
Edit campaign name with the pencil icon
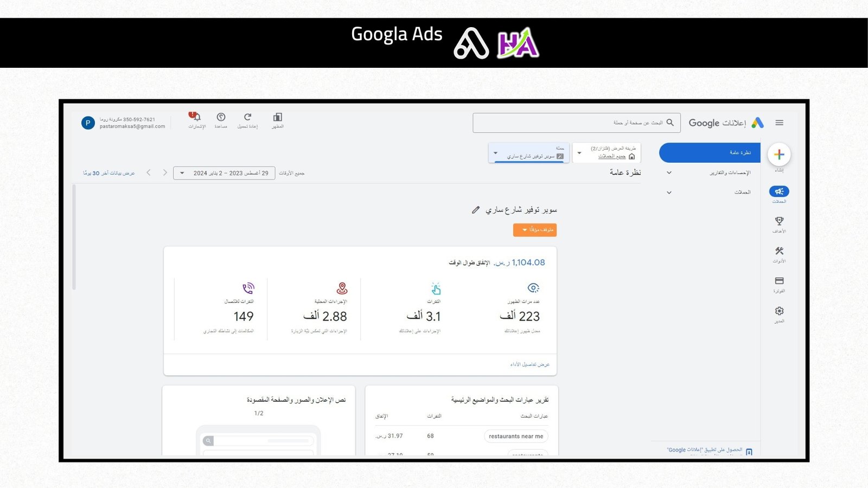coord(476,210)
